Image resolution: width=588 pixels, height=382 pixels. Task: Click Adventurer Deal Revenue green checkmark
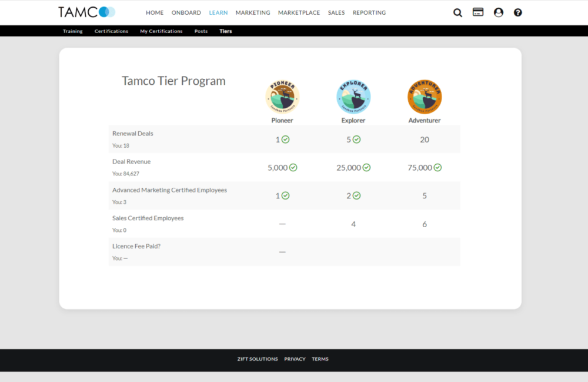click(437, 168)
